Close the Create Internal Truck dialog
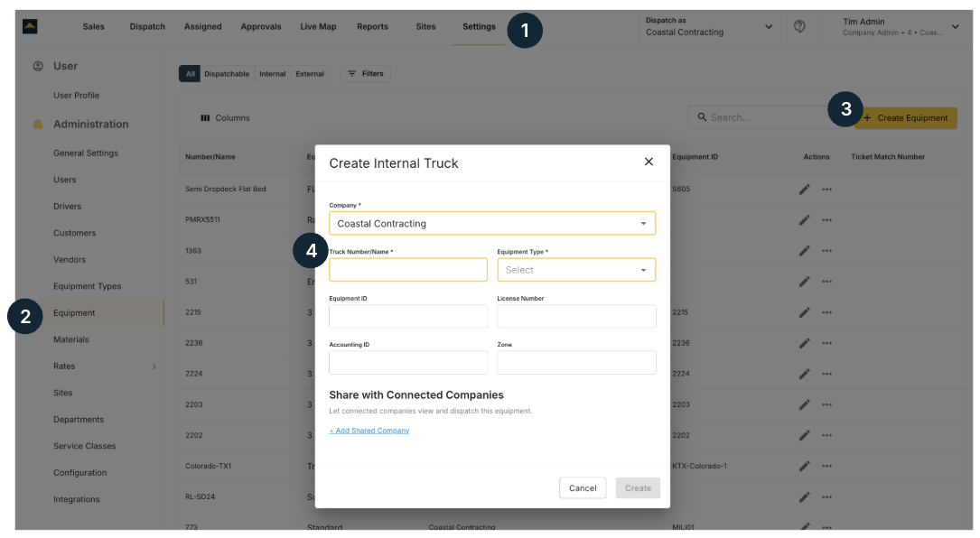Screen dimensions: 980x538 pos(649,162)
